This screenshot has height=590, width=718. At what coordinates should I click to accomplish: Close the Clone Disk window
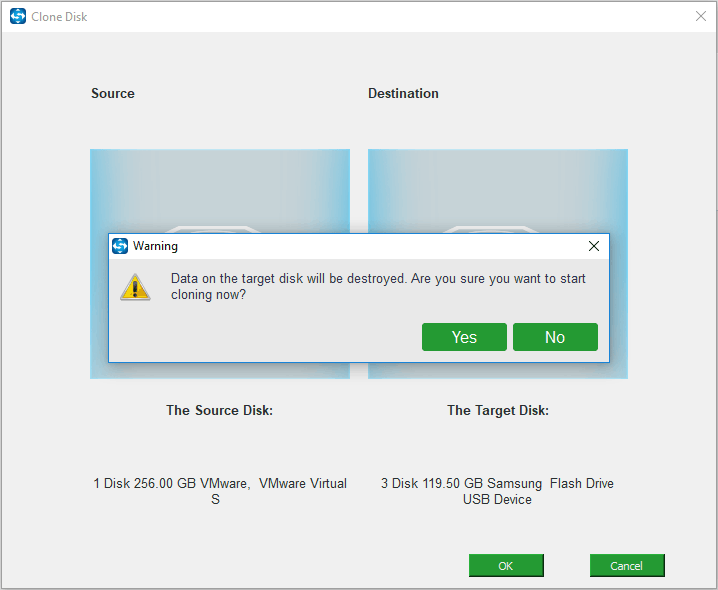[x=701, y=16]
